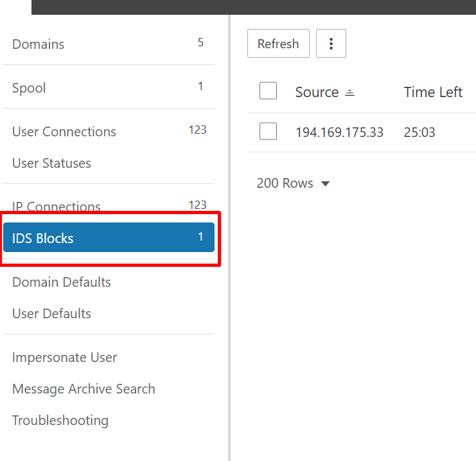The image size is (476, 461).
Task: Tick the select-all checkbox in header
Action: click(x=268, y=91)
